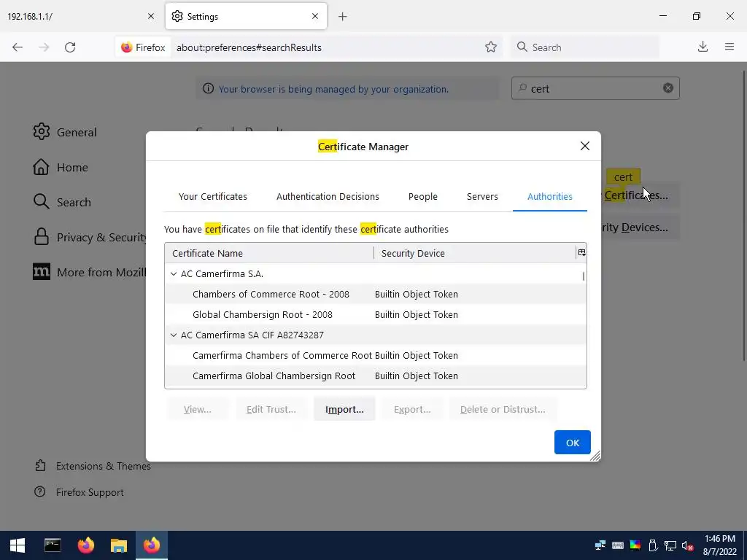The image size is (747, 560).
Task: Sort by Certificate Name column header
Action: [x=269, y=253]
